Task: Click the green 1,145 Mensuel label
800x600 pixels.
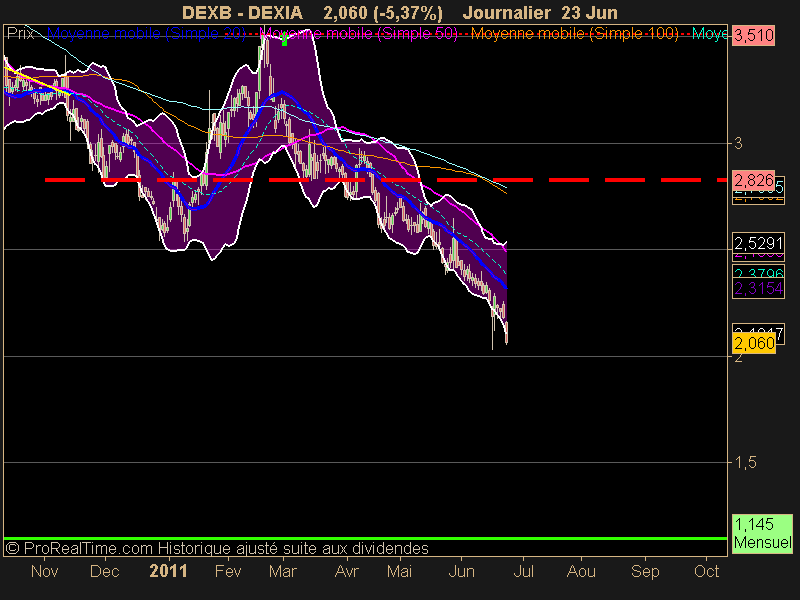Action: coord(762,533)
